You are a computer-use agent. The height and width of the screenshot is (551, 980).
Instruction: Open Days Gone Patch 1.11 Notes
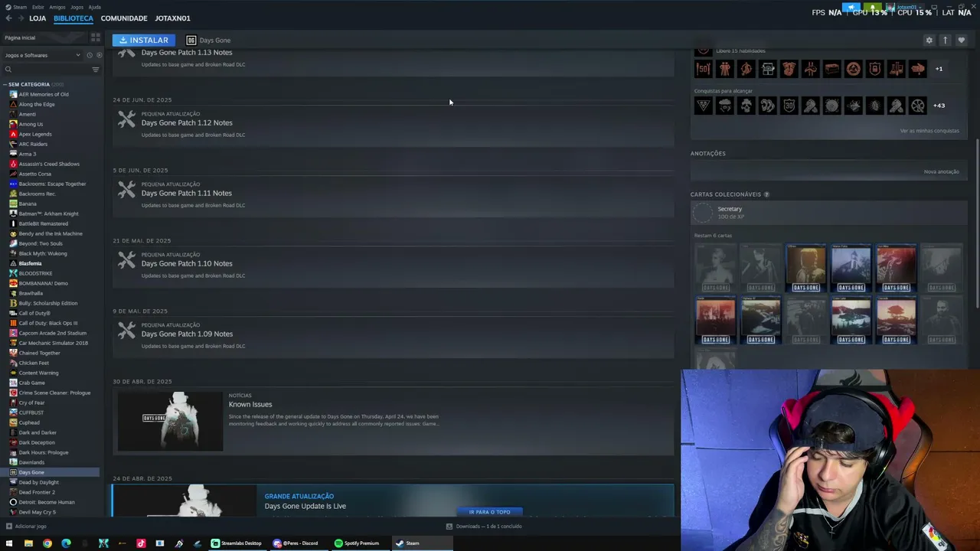coord(187,194)
